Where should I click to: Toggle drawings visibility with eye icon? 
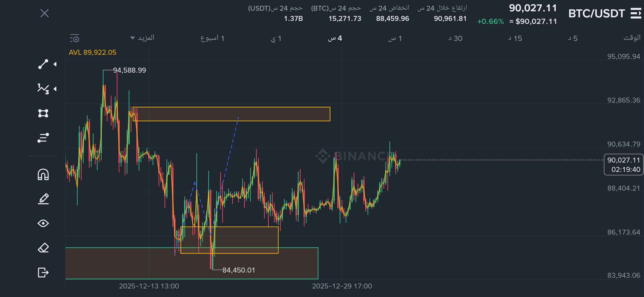[x=43, y=223]
